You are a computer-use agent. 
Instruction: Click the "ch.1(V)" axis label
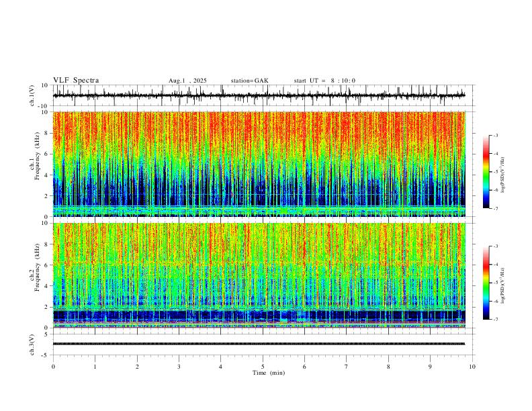tap(32, 95)
